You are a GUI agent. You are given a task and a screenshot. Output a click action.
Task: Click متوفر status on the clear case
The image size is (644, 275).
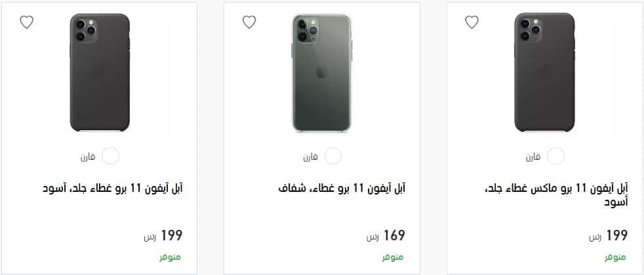coord(393,257)
